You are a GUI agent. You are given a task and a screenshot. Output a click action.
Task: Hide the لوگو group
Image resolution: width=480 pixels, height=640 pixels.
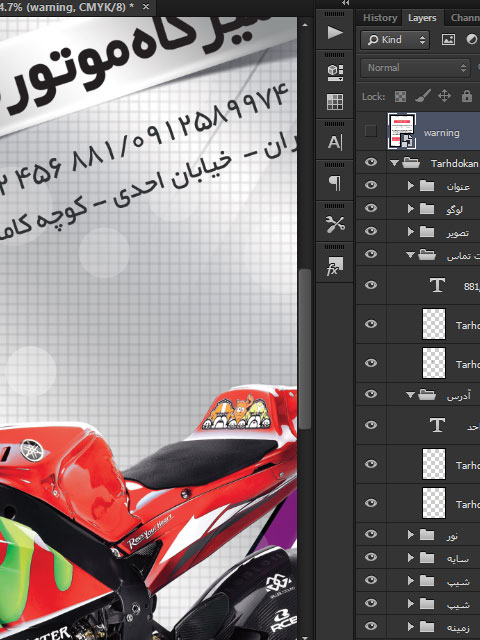371,208
